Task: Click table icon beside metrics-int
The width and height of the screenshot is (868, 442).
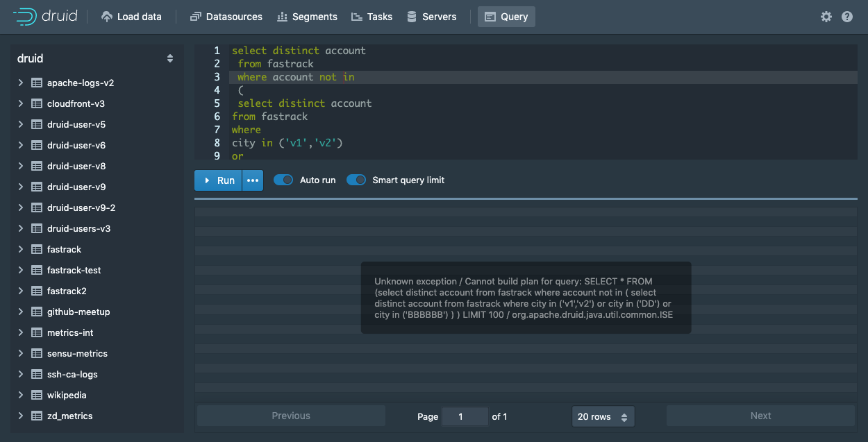Action: pyautogui.click(x=37, y=332)
